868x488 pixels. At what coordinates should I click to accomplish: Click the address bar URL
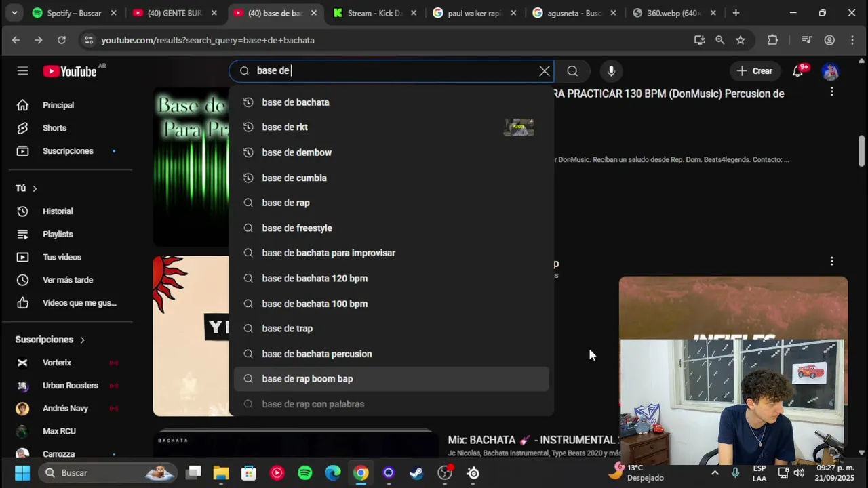coord(208,40)
